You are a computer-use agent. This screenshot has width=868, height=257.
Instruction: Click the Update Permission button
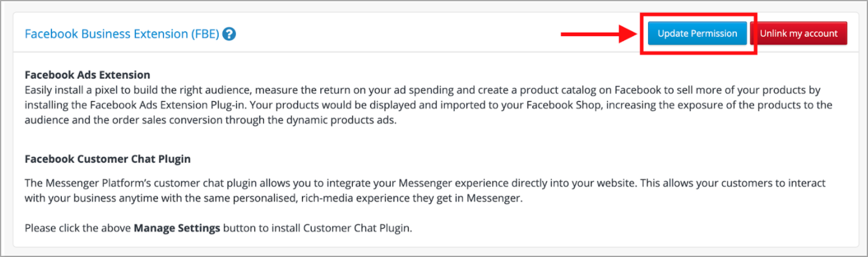pos(697,34)
